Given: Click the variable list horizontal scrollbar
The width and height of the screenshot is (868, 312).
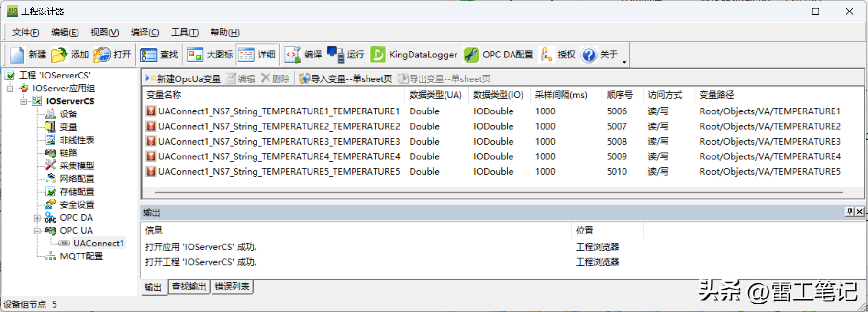Looking at the screenshot, I should pyautogui.click(x=498, y=192).
